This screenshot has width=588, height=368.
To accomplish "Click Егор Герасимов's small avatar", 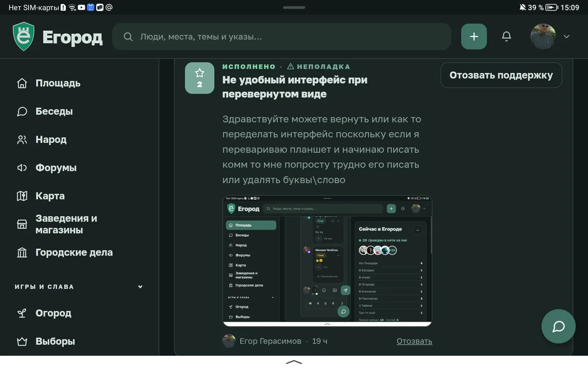I will pyautogui.click(x=229, y=341).
